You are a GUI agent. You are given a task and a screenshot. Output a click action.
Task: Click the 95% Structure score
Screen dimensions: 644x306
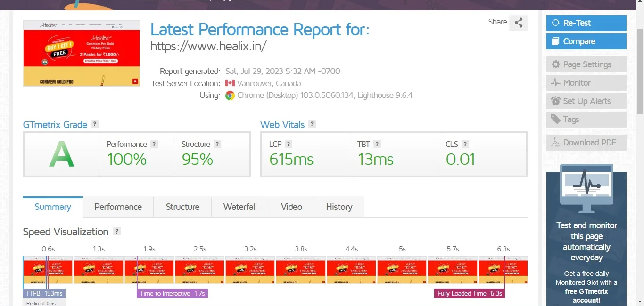tap(198, 160)
